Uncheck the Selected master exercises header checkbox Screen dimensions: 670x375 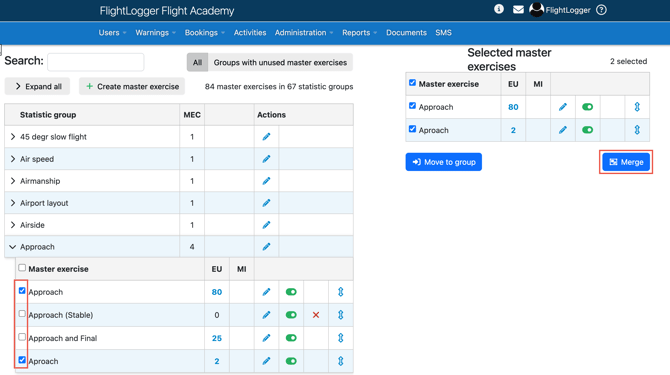412,82
